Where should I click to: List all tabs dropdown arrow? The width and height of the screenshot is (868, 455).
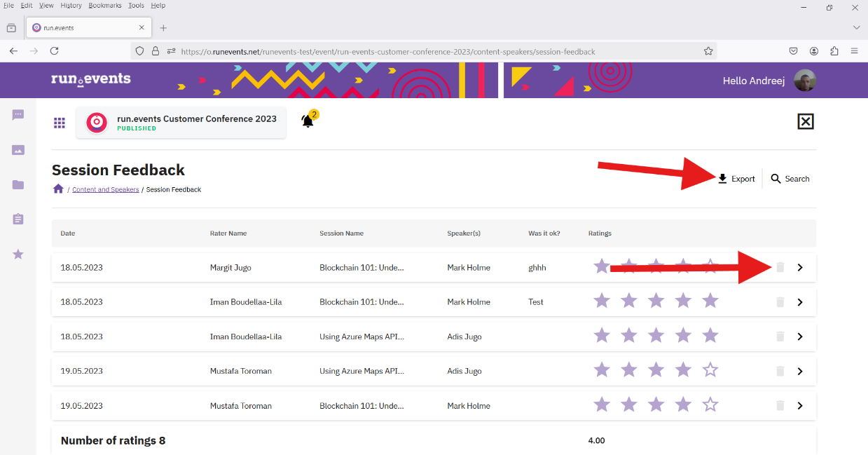tap(856, 27)
